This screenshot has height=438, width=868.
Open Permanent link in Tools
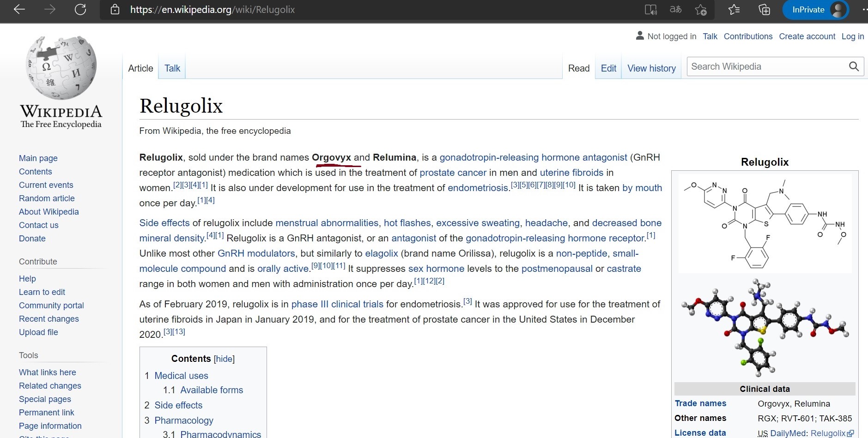tap(47, 413)
